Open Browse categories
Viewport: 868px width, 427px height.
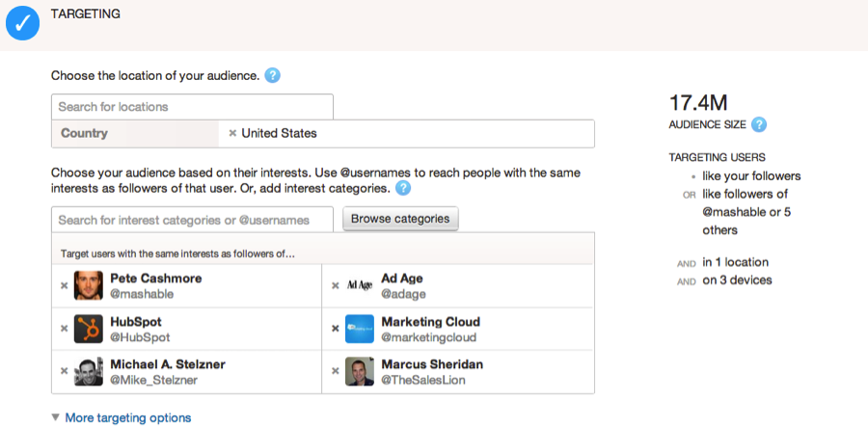point(400,219)
